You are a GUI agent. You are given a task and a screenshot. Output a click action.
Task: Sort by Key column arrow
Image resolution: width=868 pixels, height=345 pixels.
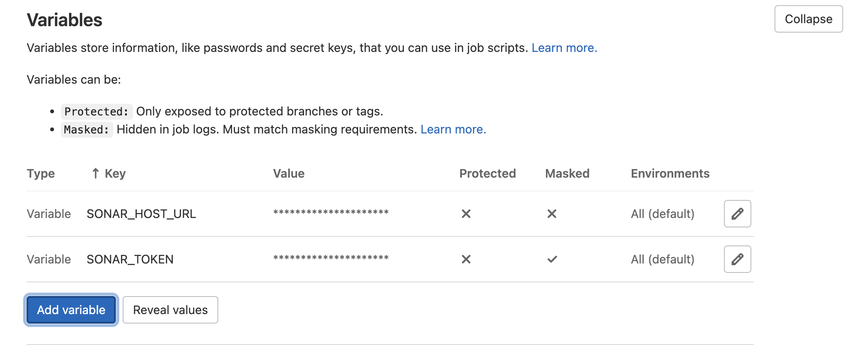pyautogui.click(x=96, y=173)
